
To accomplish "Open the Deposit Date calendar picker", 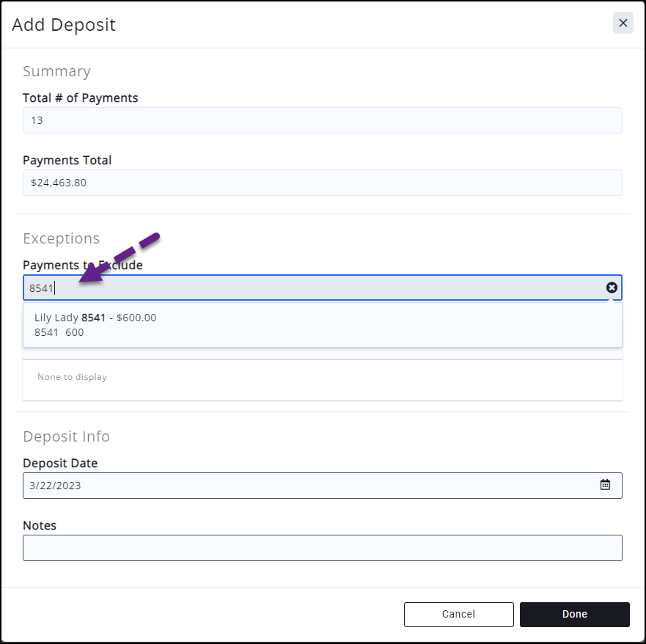I will pos(605,485).
